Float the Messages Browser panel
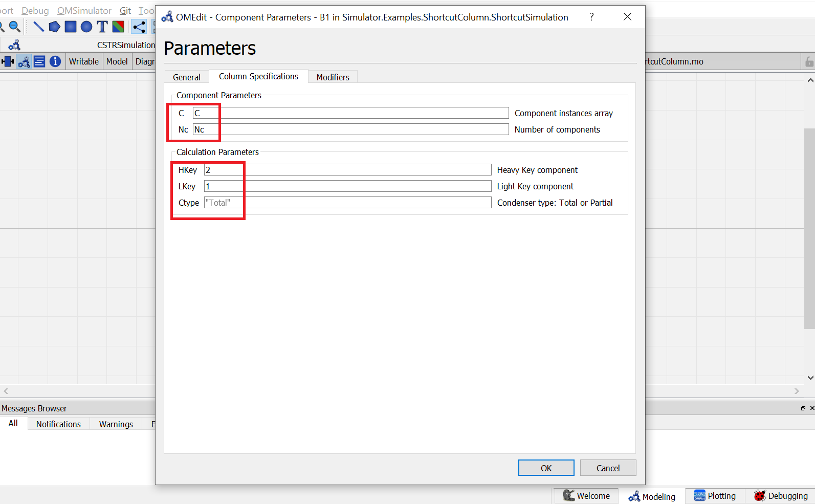Image resolution: width=815 pixels, height=504 pixels. [803, 408]
